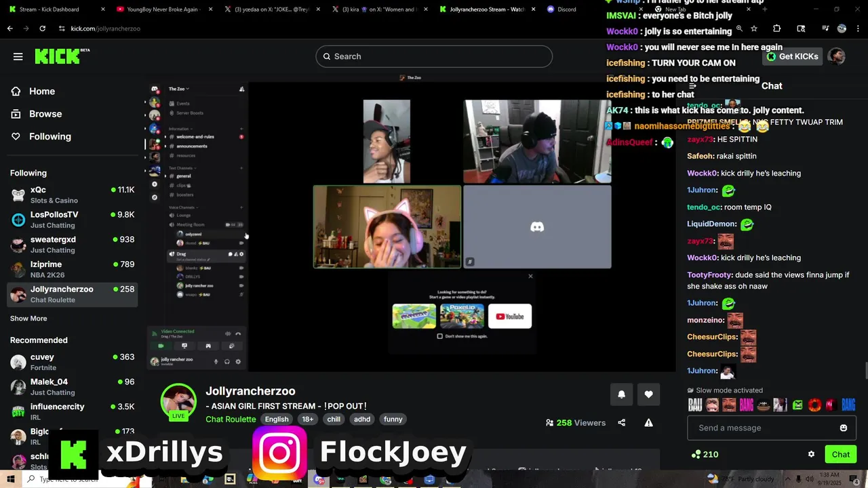Click the notification bell button
This screenshot has height=488, width=868.
point(621,394)
